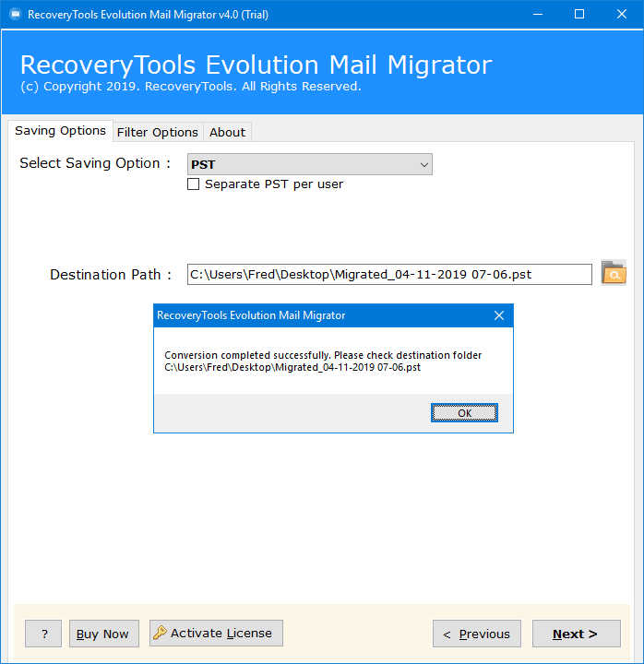This screenshot has width=644, height=664.
Task: Close the main application window
Action: pos(622,15)
